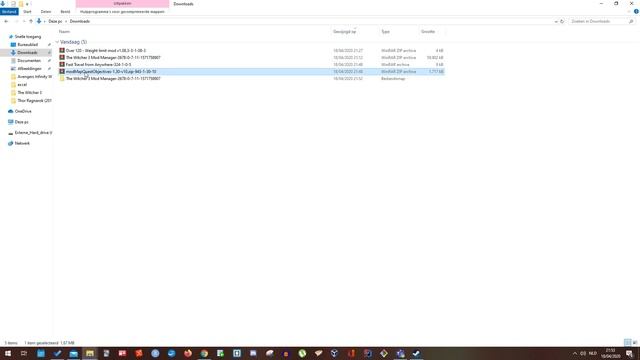Screen dimensions: 640x360
Task: Open Afbeeldingen in navigation pane
Action: click(29, 69)
